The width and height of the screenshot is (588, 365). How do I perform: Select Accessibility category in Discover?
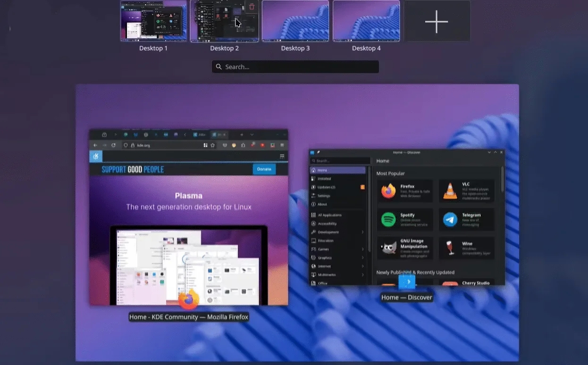tap(337, 224)
